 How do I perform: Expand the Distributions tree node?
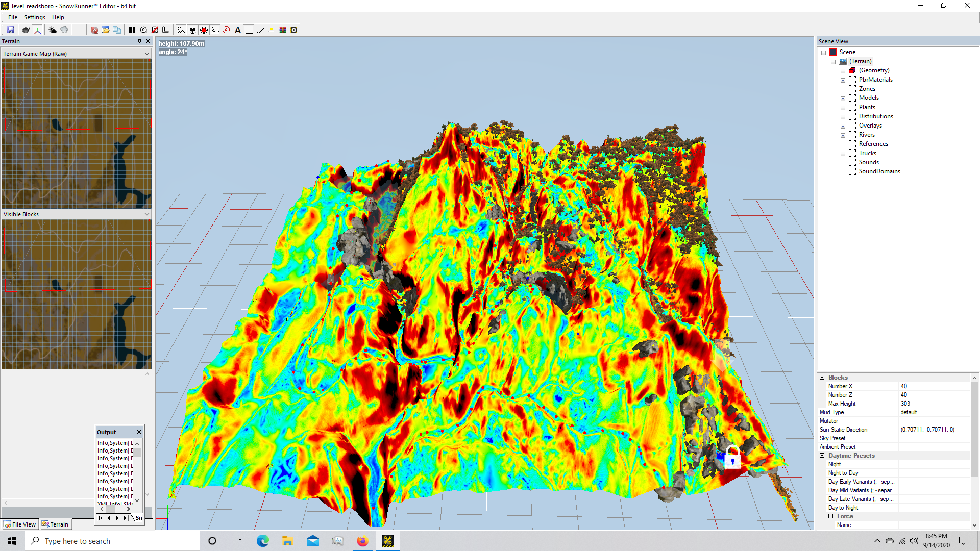coord(843,117)
